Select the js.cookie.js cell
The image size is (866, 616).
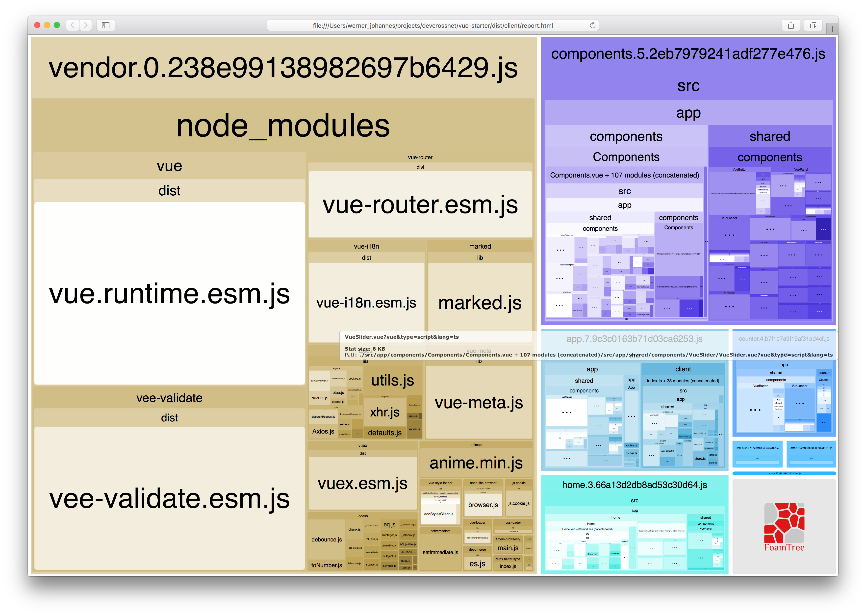[519, 503]
